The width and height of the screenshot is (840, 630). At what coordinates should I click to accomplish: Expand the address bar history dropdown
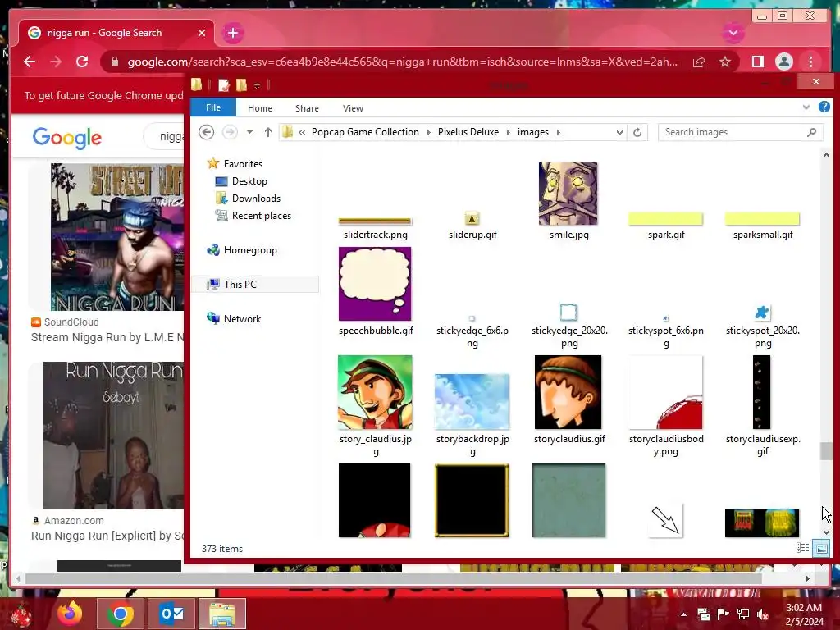619,132
